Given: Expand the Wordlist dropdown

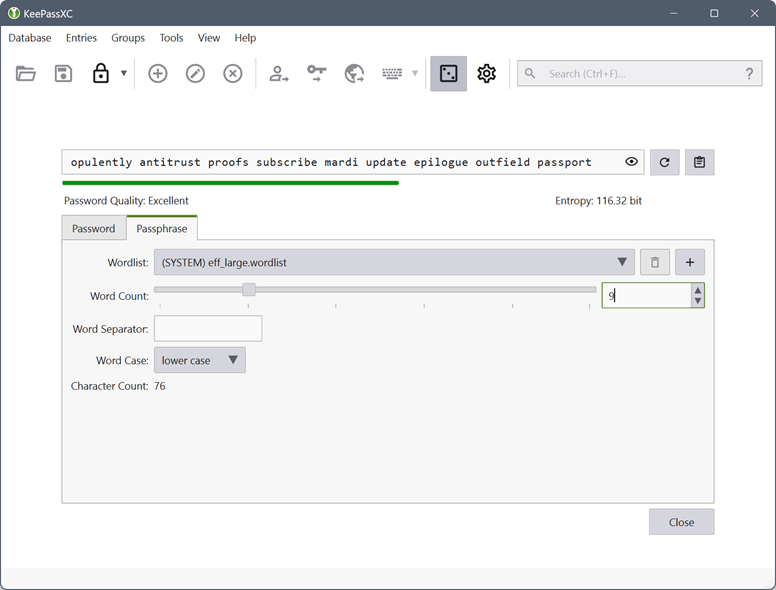Looking at the screenshot, I should (x=394, y=262).
